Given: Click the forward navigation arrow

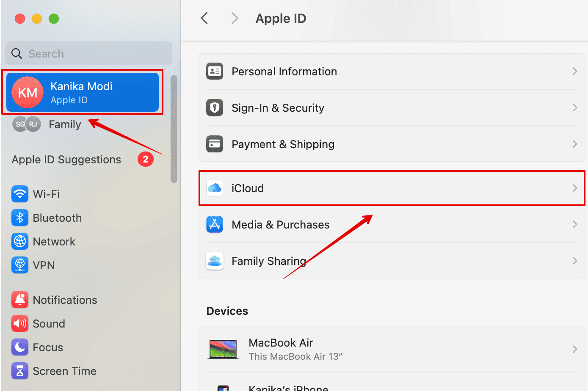Looking at the screenshot, I should (x=235, y=19).
